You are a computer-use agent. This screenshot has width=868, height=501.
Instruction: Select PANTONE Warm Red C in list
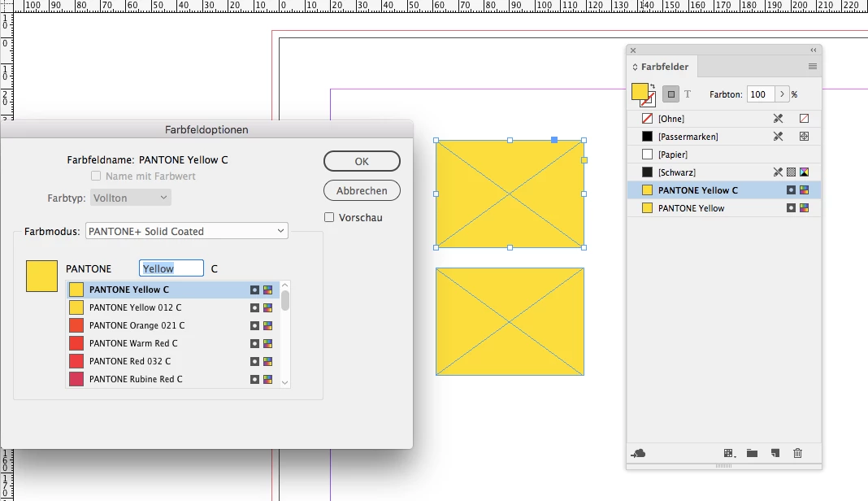(173, 343)
